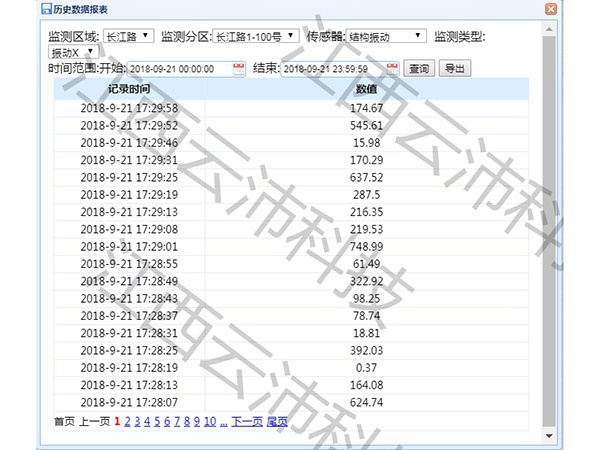Select row 2018-9-21 17:29:01
This screenshot has height=450, width=600.
coord(291,246)
